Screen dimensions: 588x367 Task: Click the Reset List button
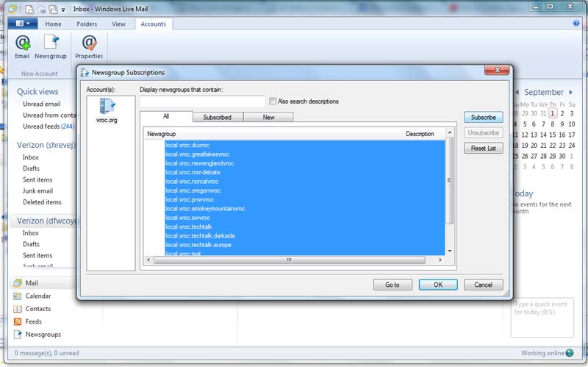(484, 149)
